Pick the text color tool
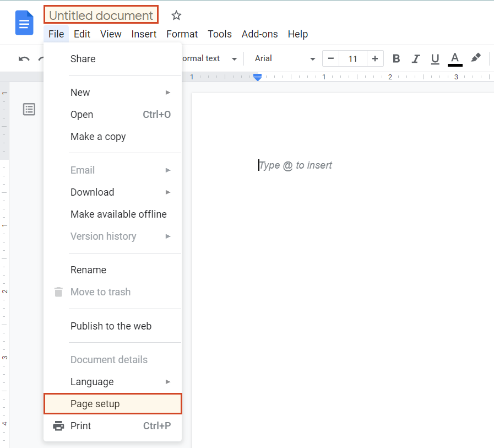Viewport: 494px width, 448px height. 454,58
